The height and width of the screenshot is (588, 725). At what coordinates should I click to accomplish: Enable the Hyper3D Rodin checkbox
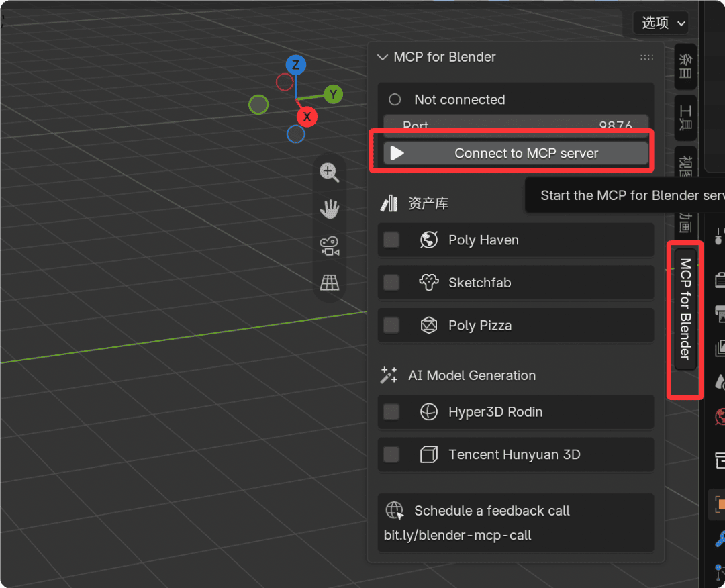point(391,412)
